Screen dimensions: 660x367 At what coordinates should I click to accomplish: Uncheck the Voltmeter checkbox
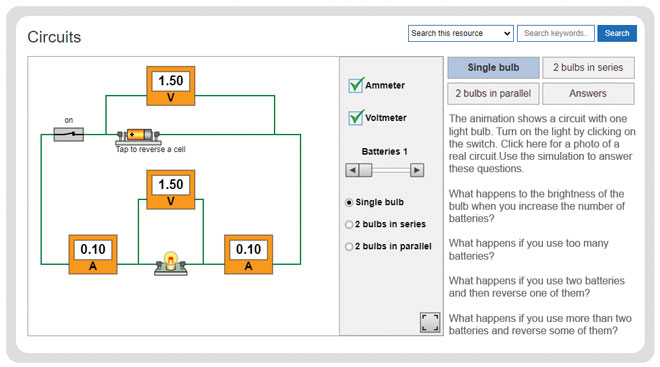[356, 118]
